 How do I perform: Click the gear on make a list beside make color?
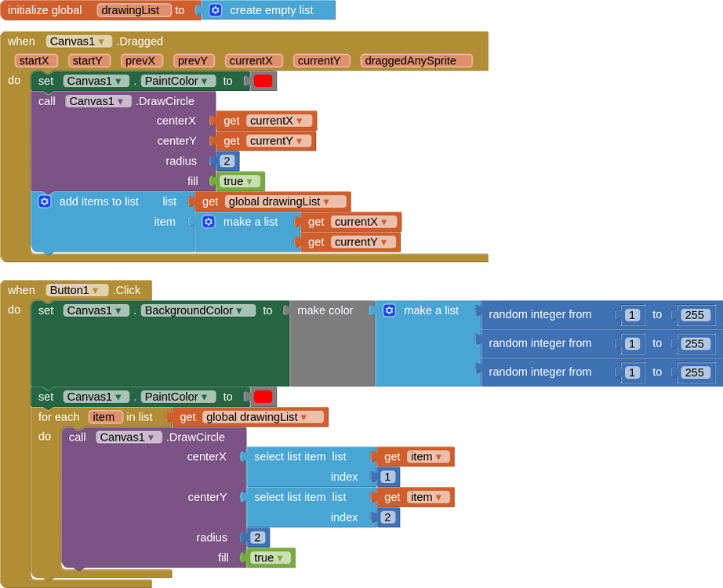389,310
